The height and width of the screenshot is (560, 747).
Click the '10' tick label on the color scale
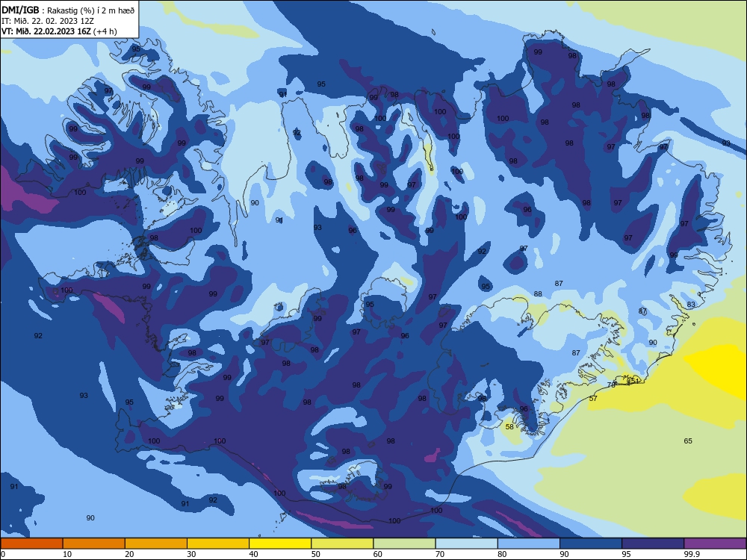tap(67, 554)
